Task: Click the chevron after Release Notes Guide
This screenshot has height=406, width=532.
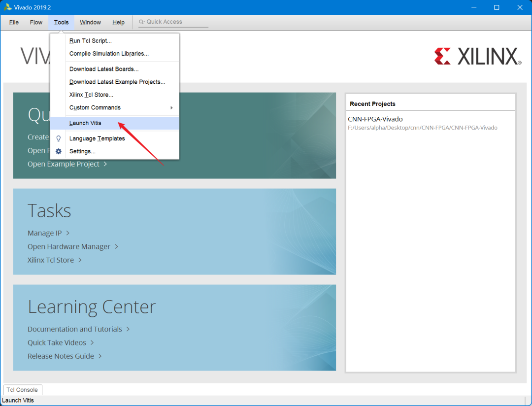Action: [100, 356]
